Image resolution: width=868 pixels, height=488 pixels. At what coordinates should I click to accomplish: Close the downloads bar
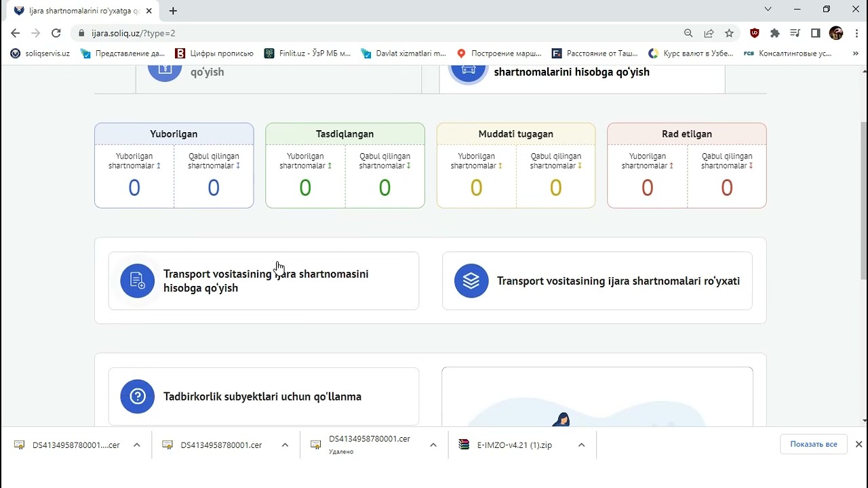pos(859,445)
